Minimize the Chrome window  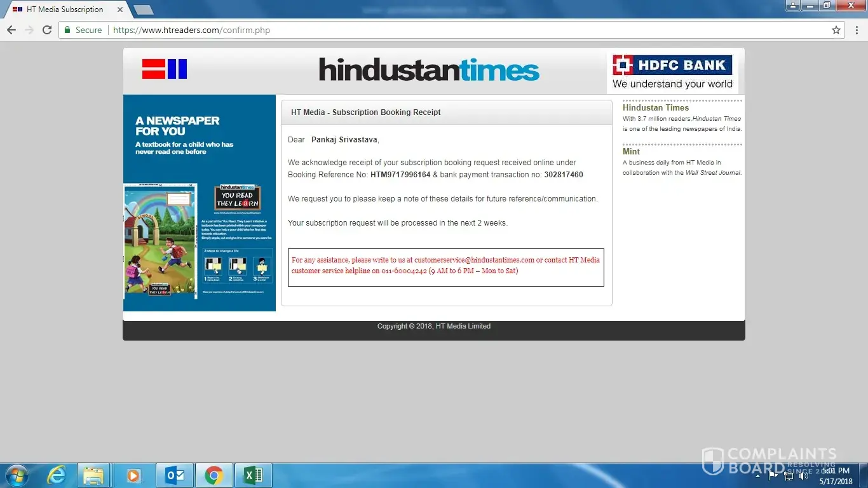pos(810,6)
